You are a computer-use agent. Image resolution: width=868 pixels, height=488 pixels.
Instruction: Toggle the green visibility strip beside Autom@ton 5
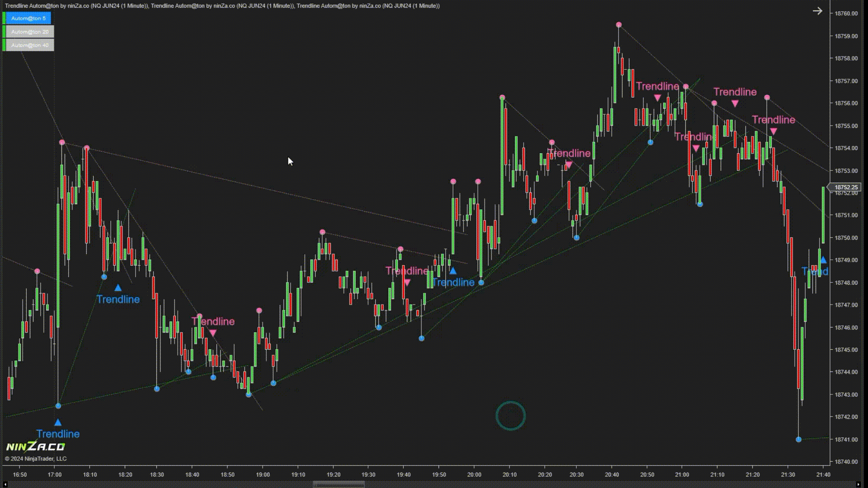pyautogui.click(x=4, y=18)
